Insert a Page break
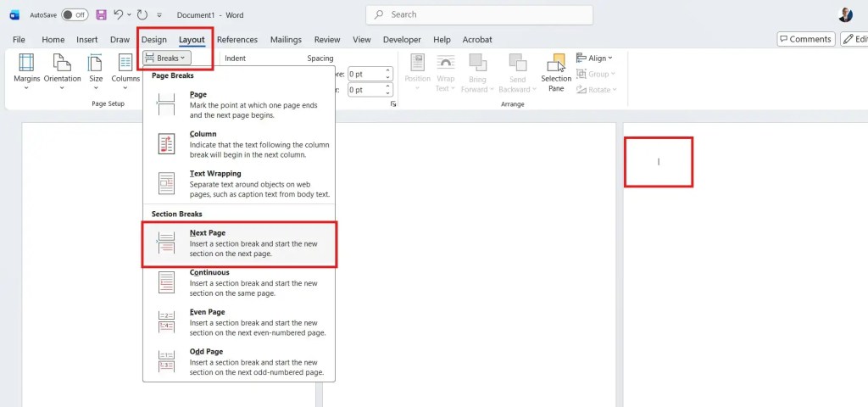Screen dimensions: 868x407 [239, 104]
